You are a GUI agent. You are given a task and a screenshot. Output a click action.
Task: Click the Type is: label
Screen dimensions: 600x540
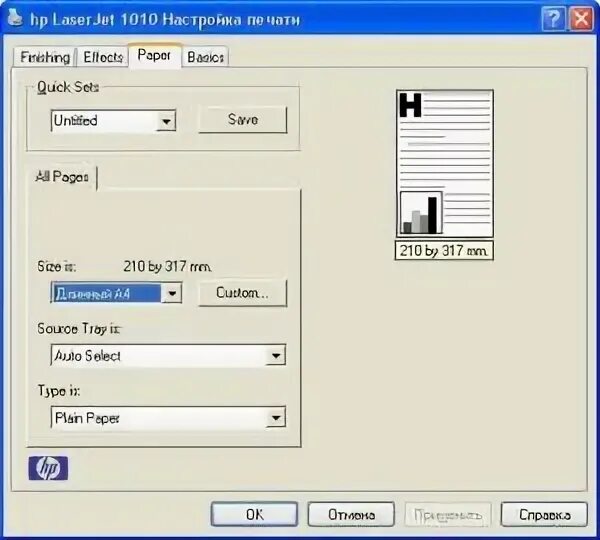[59, 391]
